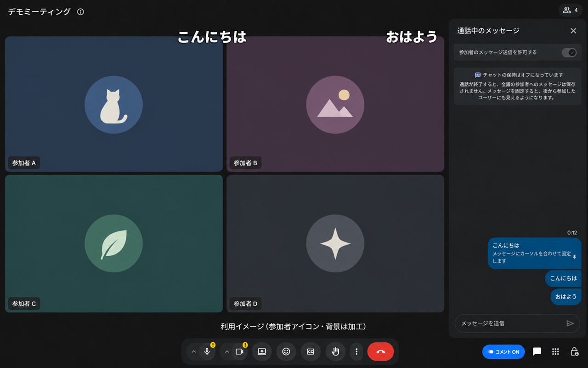The image size is (588, 368).
Task: Click the チャットの保持はオフになっています notice
Action: (517, 86)
